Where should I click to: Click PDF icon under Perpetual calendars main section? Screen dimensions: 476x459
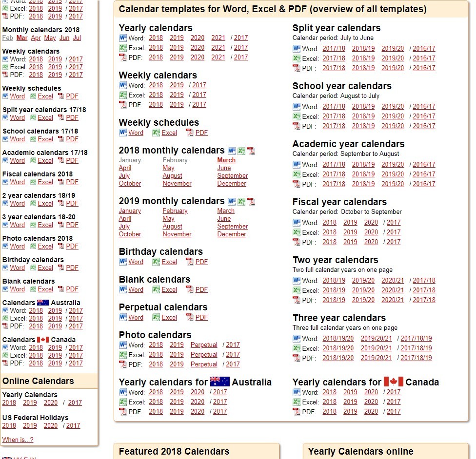tap(189, 318)
